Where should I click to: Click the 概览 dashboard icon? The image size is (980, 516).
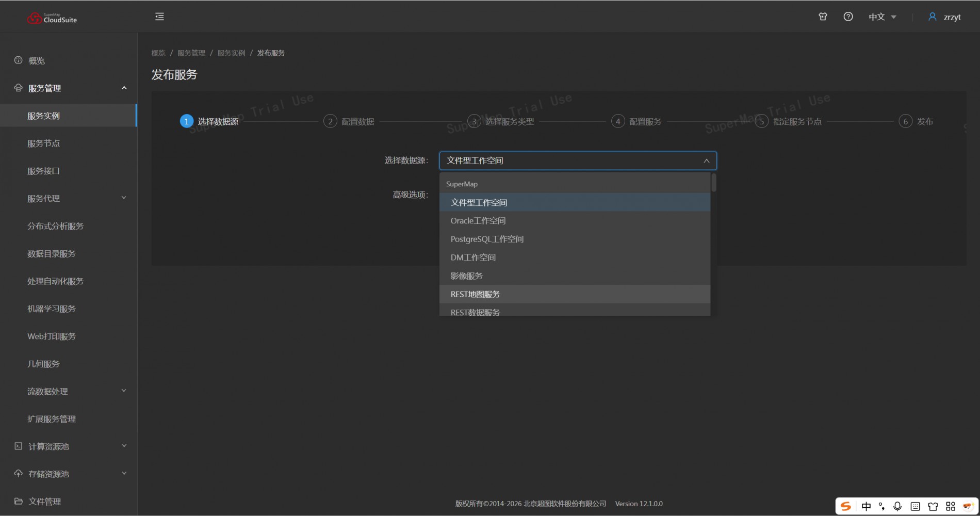(19, 60)
